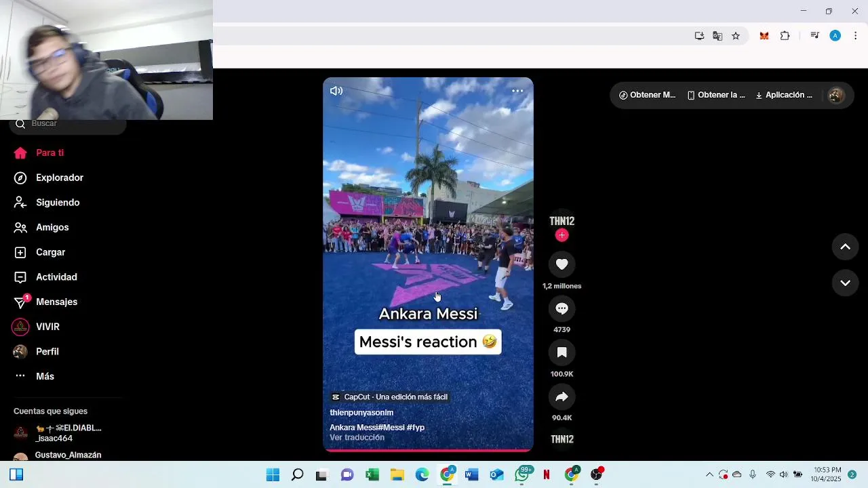Open the Actividad notifications
The width and height of the screenshot is (868, 488).
coord(45,277)
